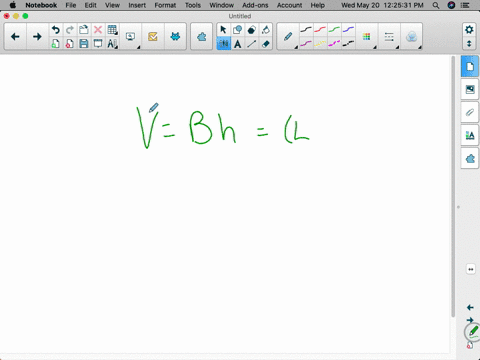This screenshot has width=480, height=360.
Task: Click the floating next page arrow
Action: pos(470,320)
